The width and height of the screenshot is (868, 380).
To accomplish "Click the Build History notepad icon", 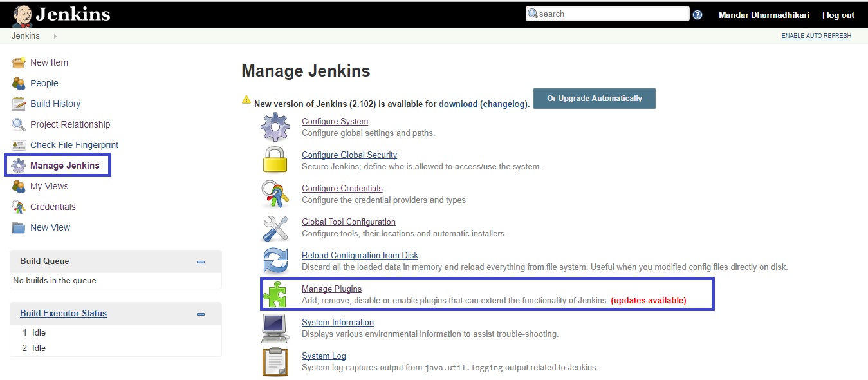I will click(19, 104).
